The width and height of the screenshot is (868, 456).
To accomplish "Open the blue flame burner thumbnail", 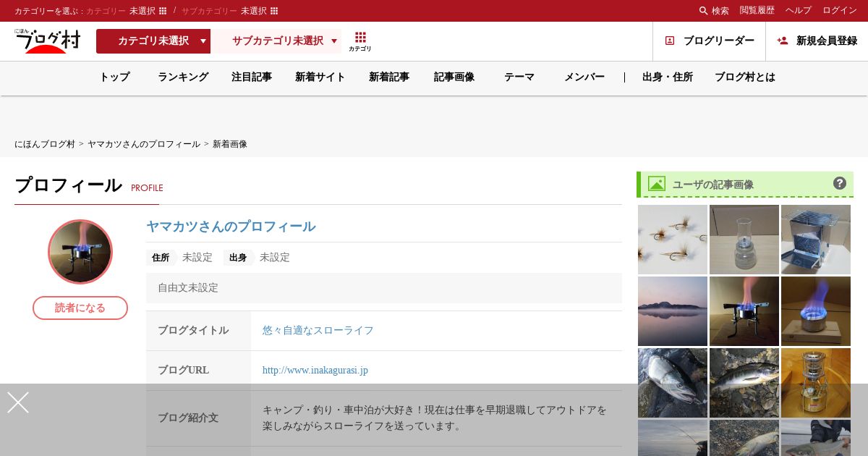I will (816, 311).
